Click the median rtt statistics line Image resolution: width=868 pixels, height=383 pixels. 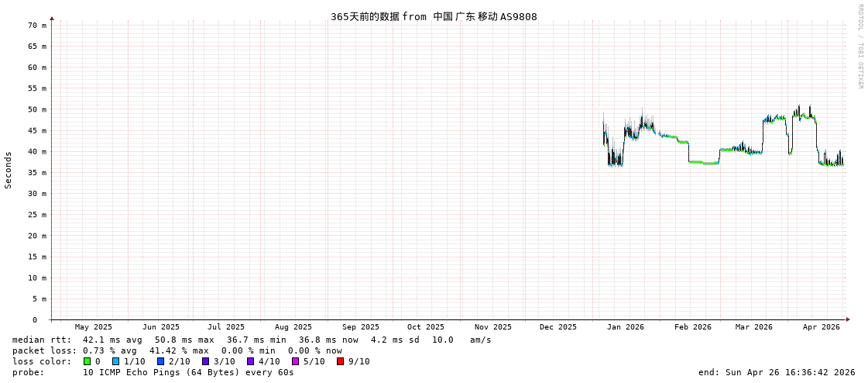252,340
